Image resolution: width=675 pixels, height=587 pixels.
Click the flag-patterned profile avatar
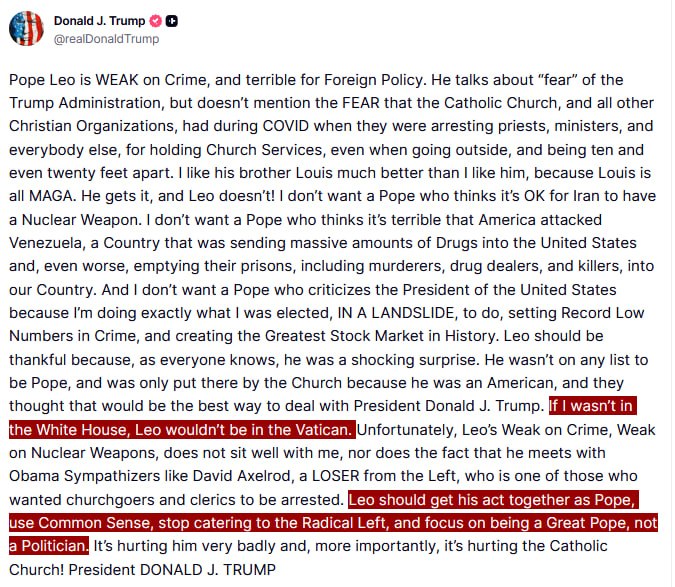pyautogui.click(x=26, y=29)
